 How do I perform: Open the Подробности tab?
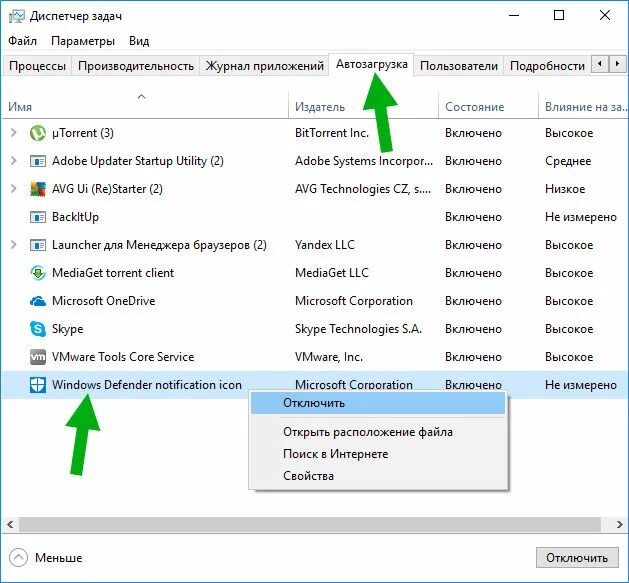(547, 66)
